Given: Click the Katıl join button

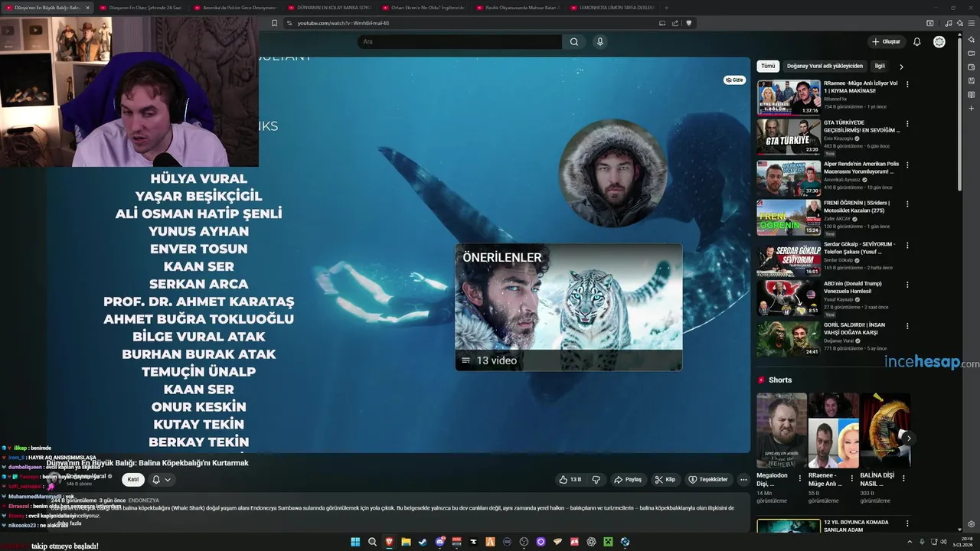Looking at the screenshot, I should click(x=133, y=480).
